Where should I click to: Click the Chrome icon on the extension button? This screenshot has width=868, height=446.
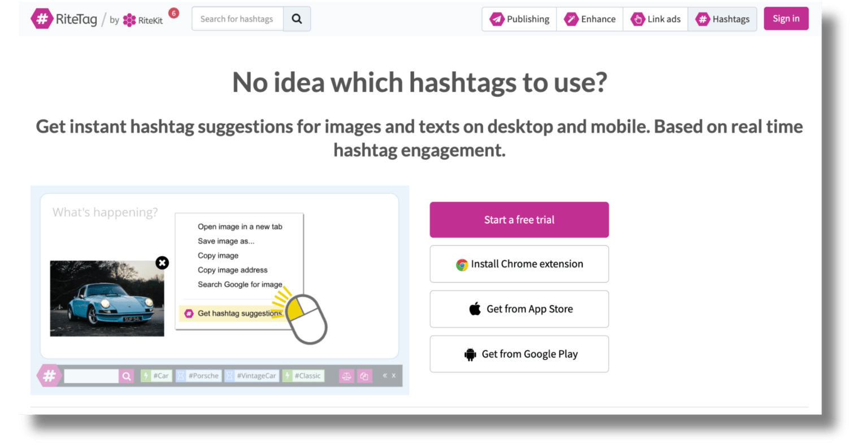(x=461, y=263)
